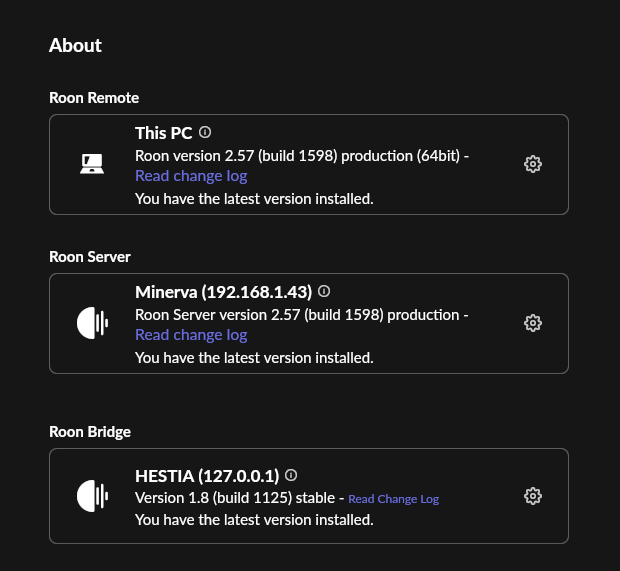This screenshot has width=620, height=571.
Task: Click the HESTIA (127.0.0.1) device title
Action: pyautogui.click(x=207, y=476)
